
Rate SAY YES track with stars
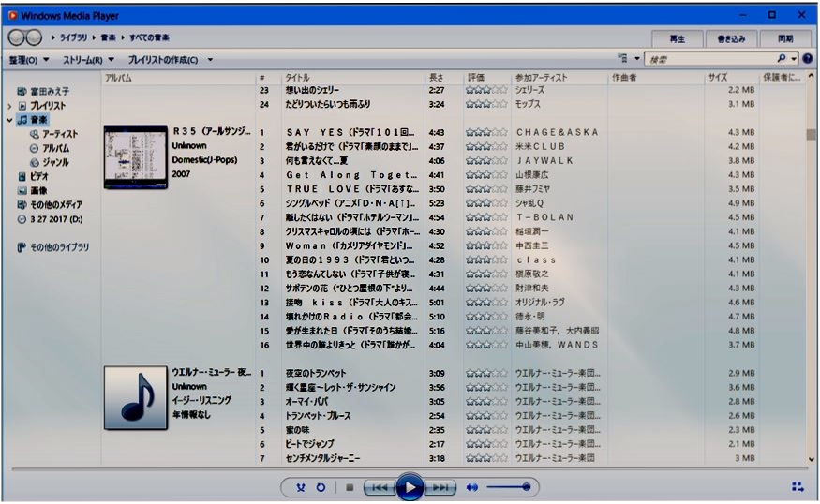click(486, 133)
